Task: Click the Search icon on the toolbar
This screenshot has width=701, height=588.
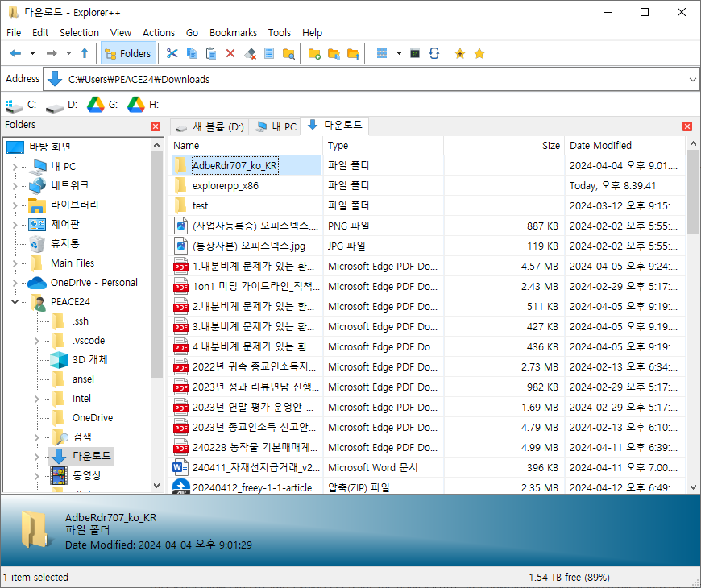Action: click(288, 52)
